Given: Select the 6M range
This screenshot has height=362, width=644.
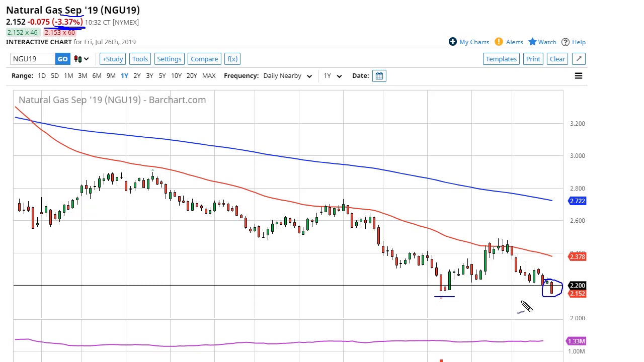Looking at the screenshot, I should point(97,76).
